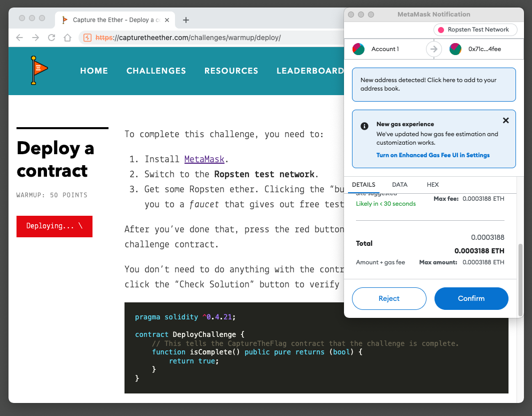532x416 pixels.
Task: Click the Max amount 0.0003188 ETH value
Action: [483, 262]
